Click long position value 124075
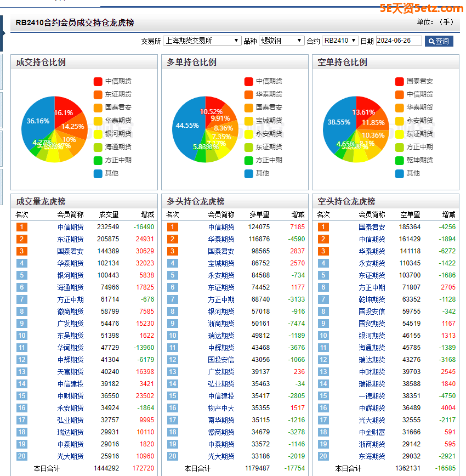 [x=259, y=227]
